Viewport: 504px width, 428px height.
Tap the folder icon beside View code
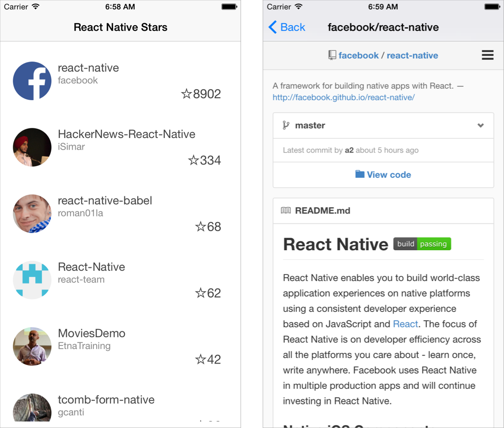360,174
